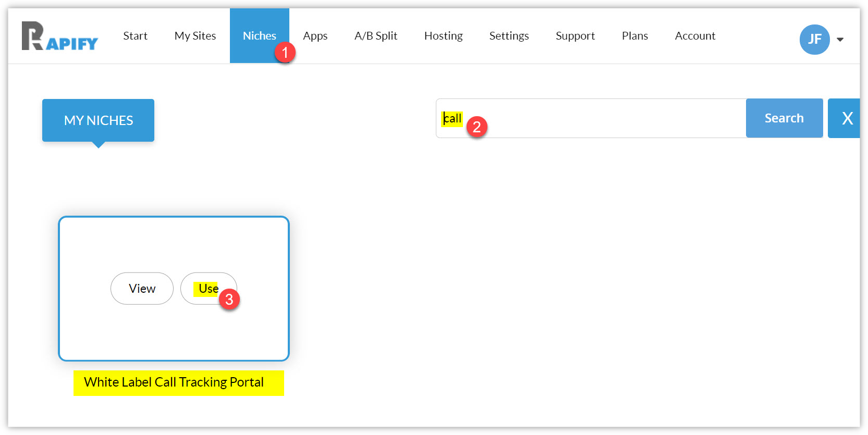
Task: Visit the Support page
Action: click(x=575, y=36)
